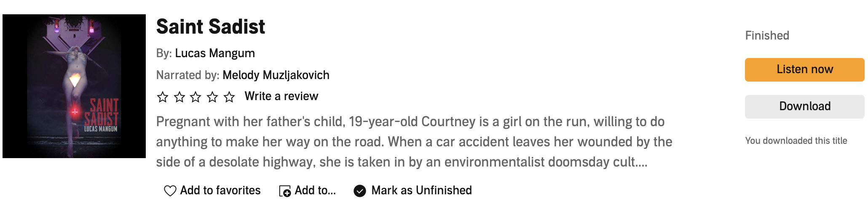868x217 pixels.
Task: Click the Write a review link
Action: 281,96
